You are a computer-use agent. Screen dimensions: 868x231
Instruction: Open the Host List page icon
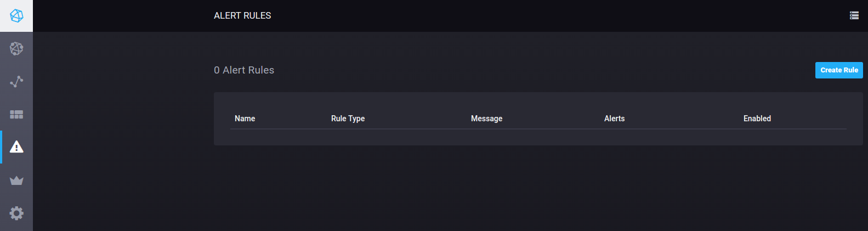(x=16, y=49)
